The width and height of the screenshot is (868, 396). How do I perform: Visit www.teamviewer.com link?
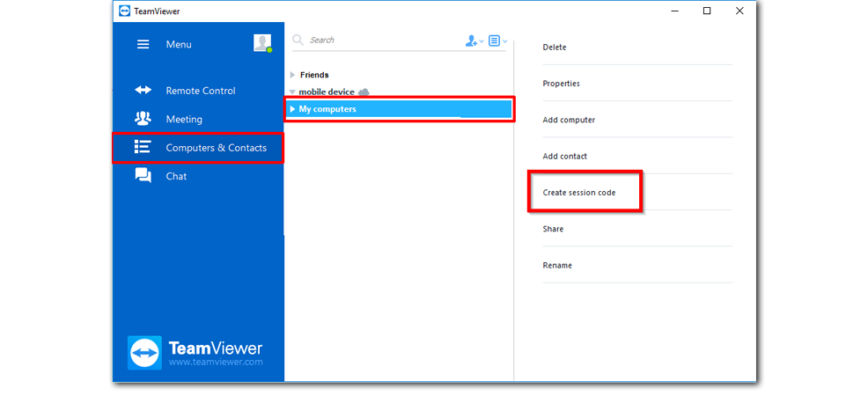pos(216,363)
